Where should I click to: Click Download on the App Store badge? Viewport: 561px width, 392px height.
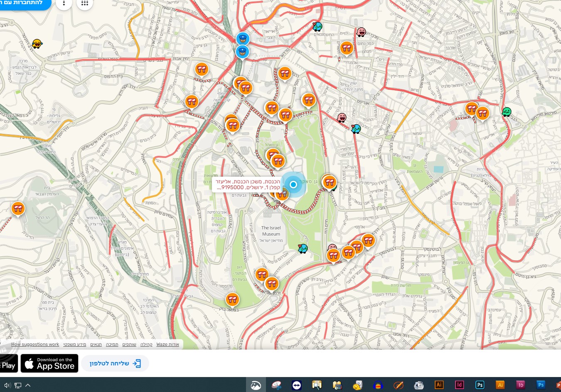pos(49,363)
